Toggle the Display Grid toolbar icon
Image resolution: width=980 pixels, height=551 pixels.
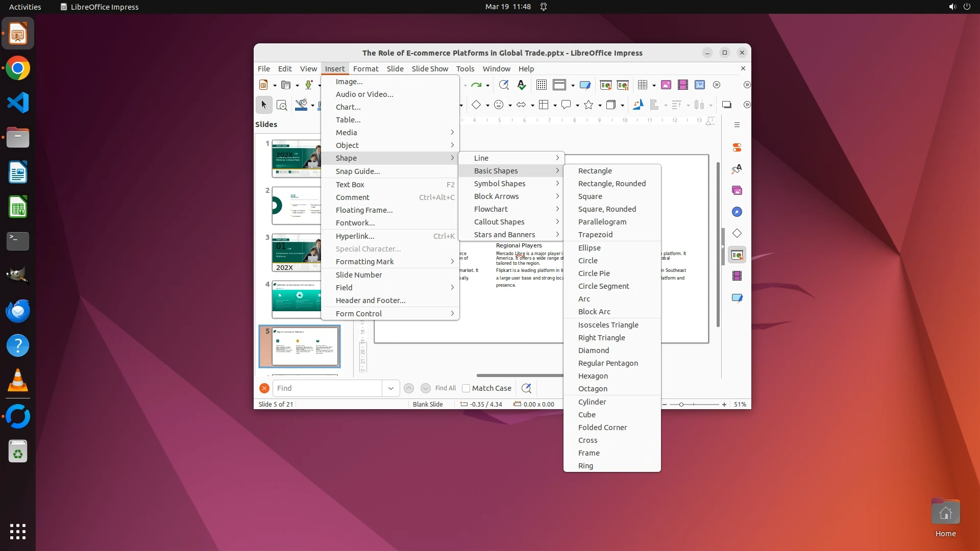tap(541, 85)
